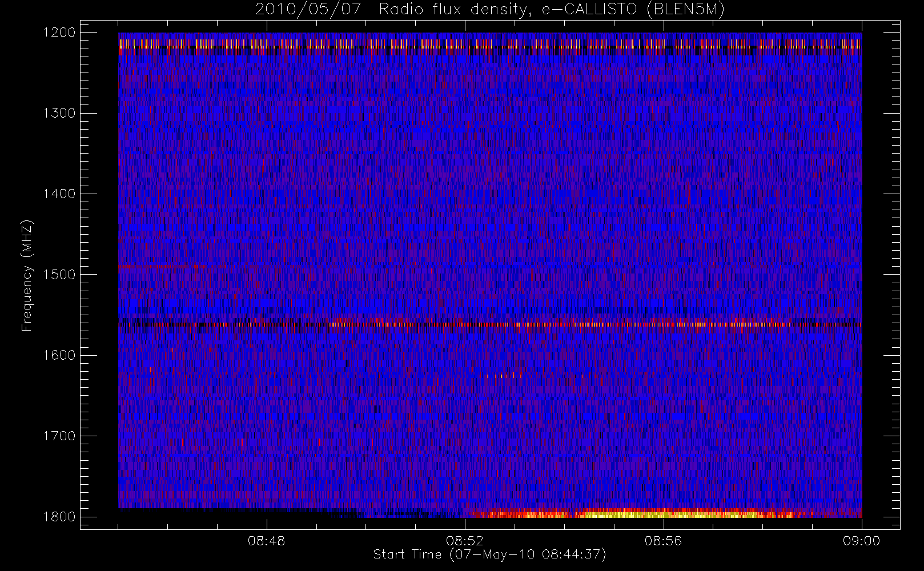Click the 09:00 time tick label
The height and width of the screenshot is (571, 924).
[x=861, y=541]
